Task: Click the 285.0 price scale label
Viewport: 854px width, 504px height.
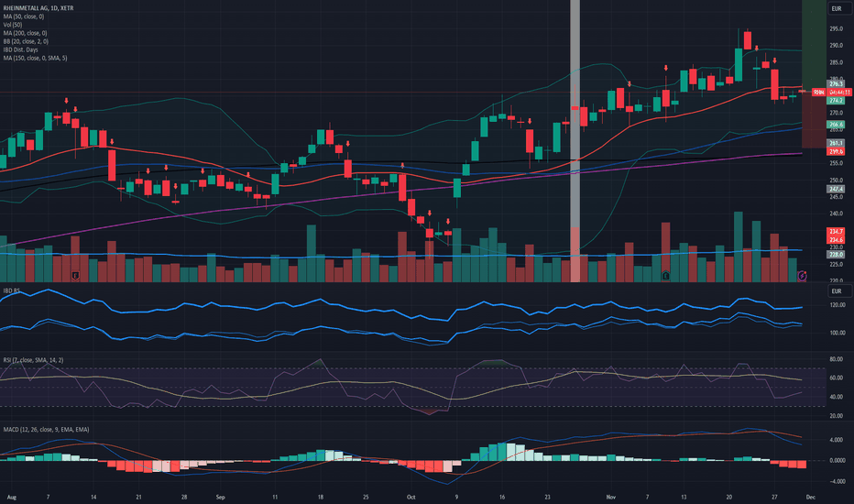Action: point(836,62)
